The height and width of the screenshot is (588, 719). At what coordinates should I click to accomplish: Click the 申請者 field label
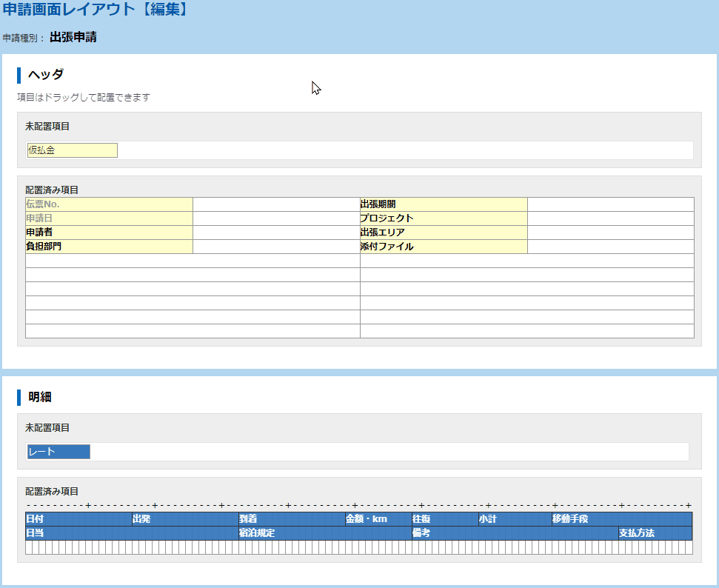[109, 233]
